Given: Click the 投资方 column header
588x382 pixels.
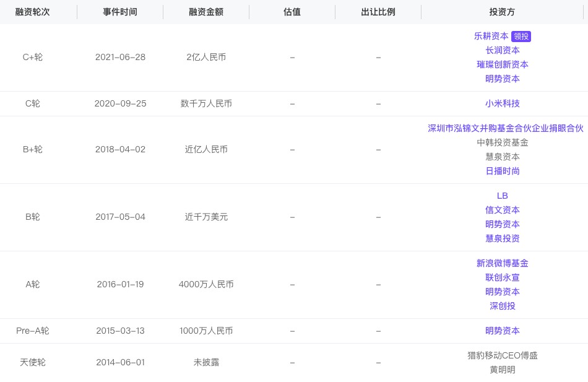Looking at the screenshot, I should click(502, 12).
